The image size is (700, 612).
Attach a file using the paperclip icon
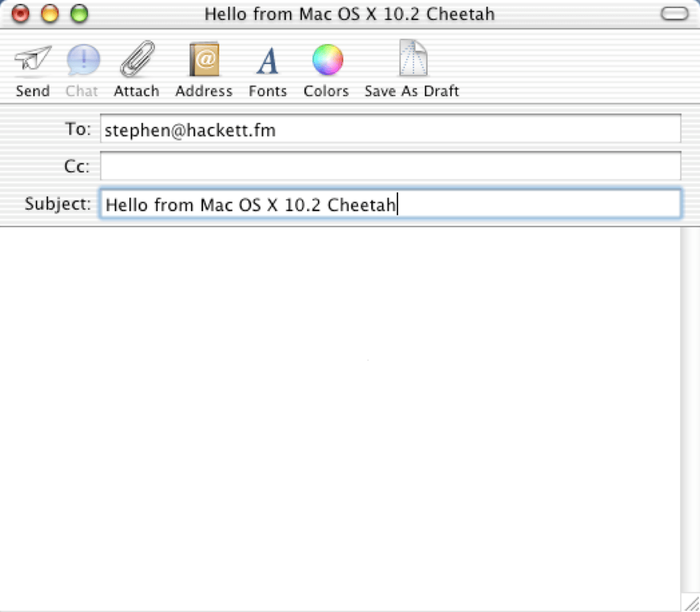coord(137,69)
